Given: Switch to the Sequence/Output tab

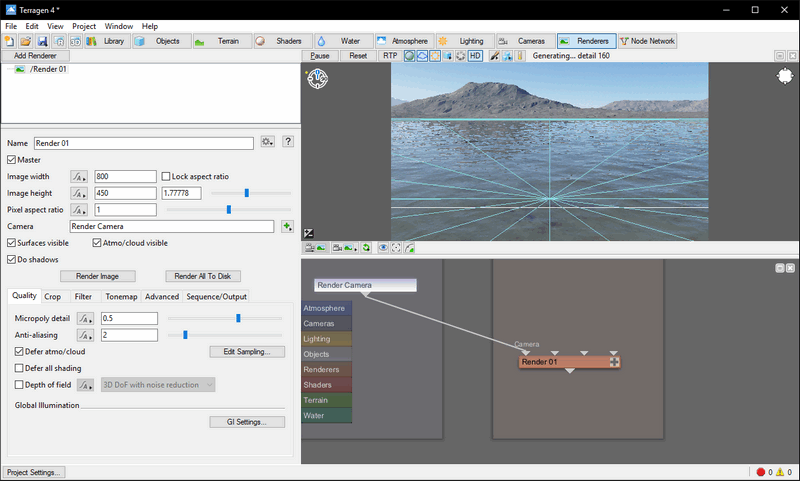Looking at the screenshot, I should (x=216, y=297).
